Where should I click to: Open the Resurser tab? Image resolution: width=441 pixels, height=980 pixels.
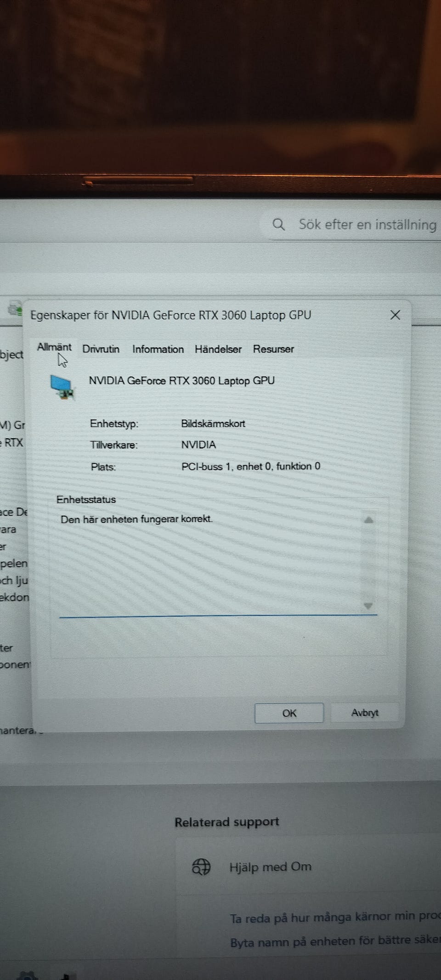273,349
